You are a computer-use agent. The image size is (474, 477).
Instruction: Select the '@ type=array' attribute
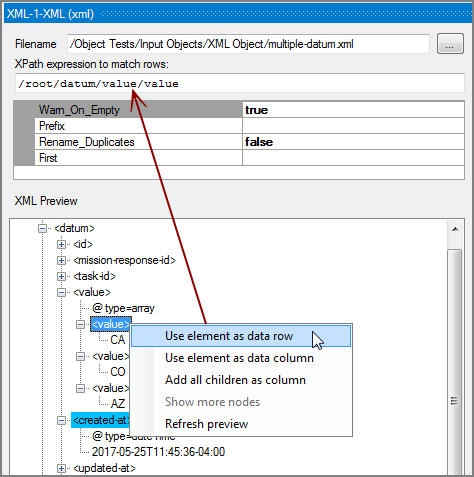point(123,308)
